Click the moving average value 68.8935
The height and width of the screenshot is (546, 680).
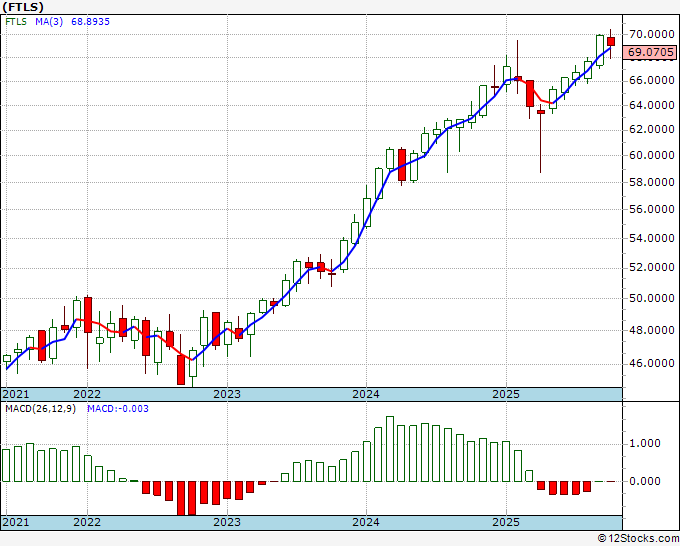click(x=90, y=21)
